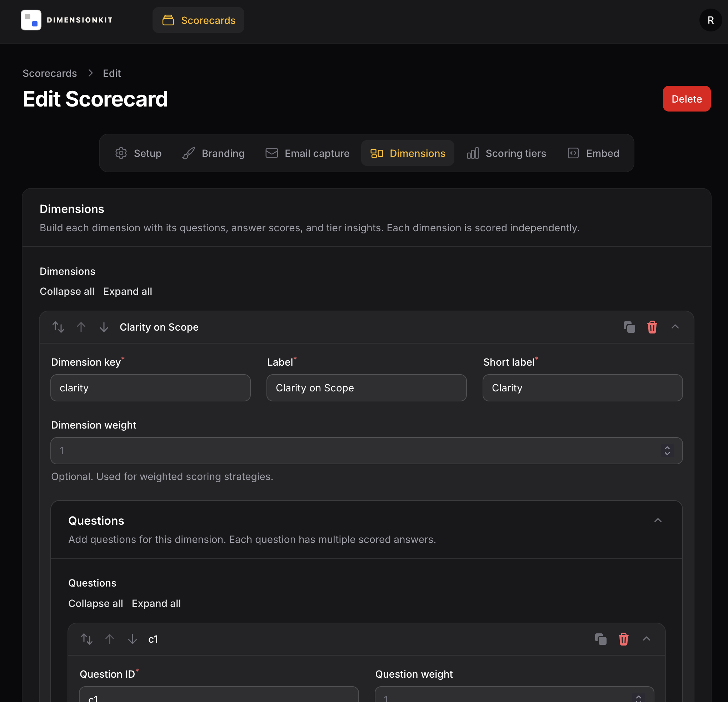This screenshot has height=702, width=728.
Task: Open the Email capture tab
Action: [308, 153]
